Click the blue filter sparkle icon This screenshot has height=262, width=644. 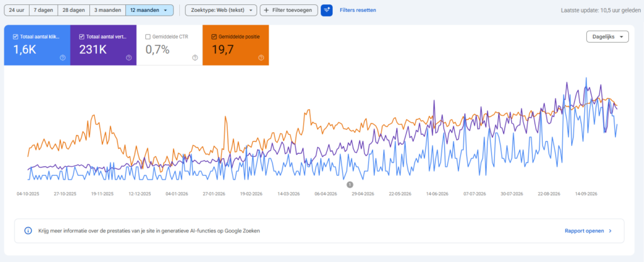pyautogui.click(x=326, y=10)
